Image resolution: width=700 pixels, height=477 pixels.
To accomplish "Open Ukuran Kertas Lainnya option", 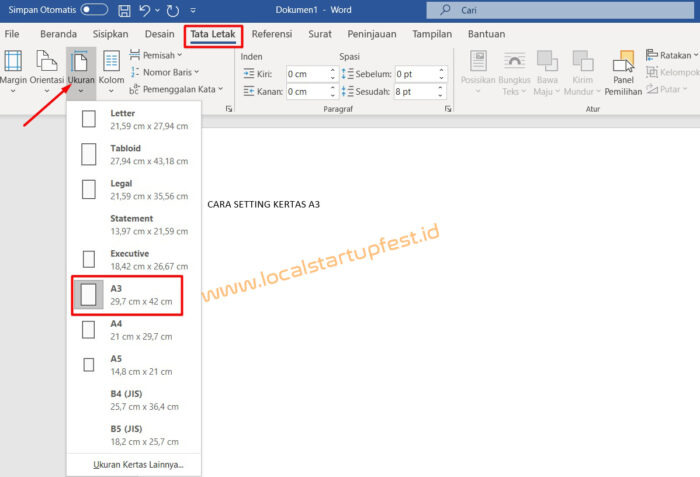I will [138, 464].
